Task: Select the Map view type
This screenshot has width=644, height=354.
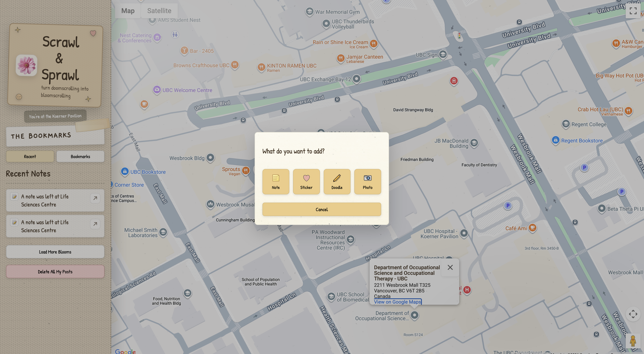Action: tap(128, 11)
